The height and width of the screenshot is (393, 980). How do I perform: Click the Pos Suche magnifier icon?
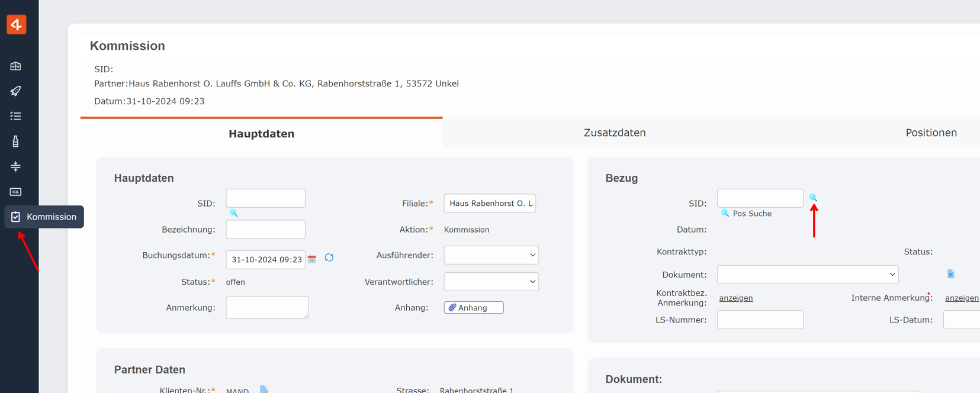click(725, 213)
